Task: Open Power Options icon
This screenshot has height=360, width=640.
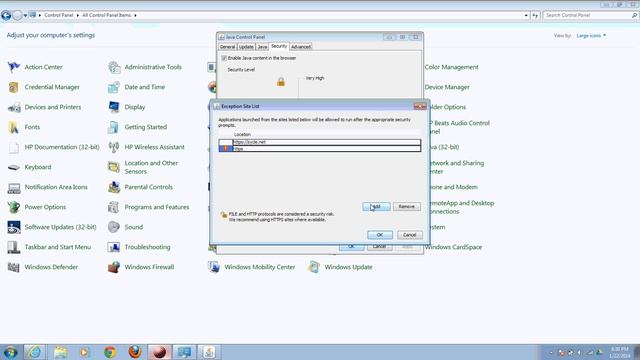Action: point(14,207)
